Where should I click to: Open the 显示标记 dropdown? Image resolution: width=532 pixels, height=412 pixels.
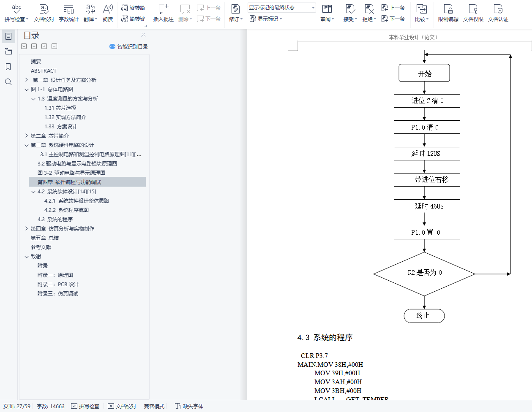click(x=266, y=19)
